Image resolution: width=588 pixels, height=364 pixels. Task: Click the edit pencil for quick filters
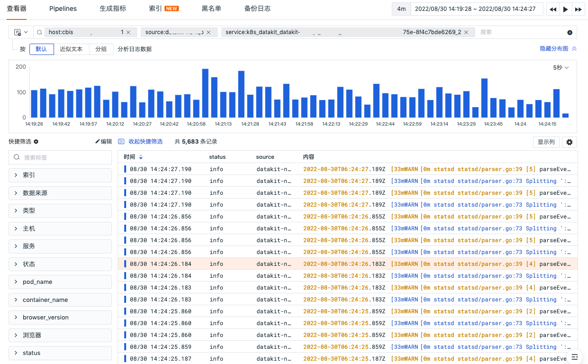pyautogui.click(x=103, y=142)
